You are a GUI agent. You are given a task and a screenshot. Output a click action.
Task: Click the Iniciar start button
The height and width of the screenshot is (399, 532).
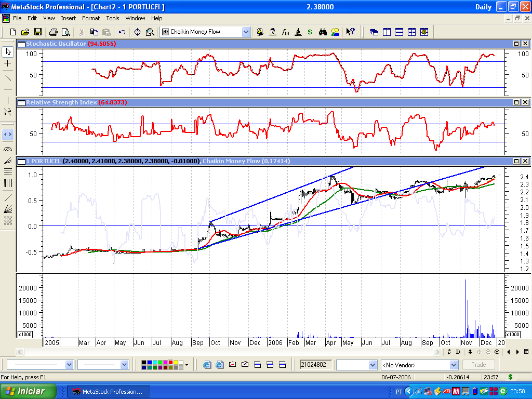25,391
